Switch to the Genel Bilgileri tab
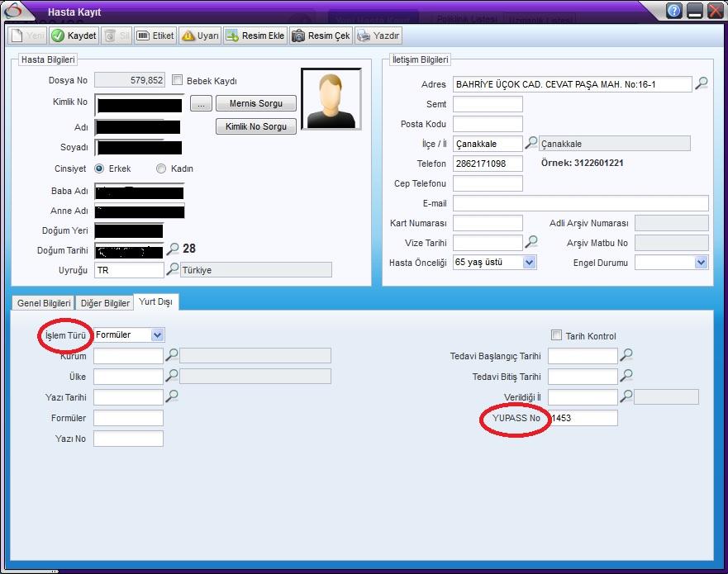 (42, 303)
